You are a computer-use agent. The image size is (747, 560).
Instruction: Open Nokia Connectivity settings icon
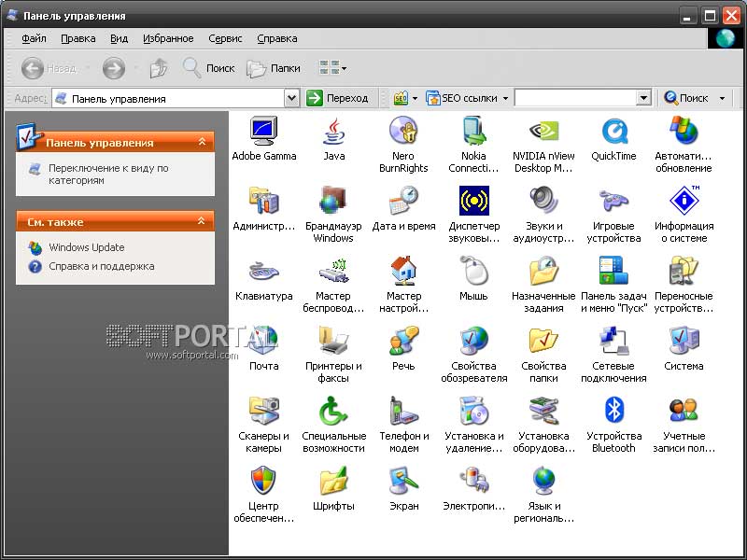[x=473, y=145]
